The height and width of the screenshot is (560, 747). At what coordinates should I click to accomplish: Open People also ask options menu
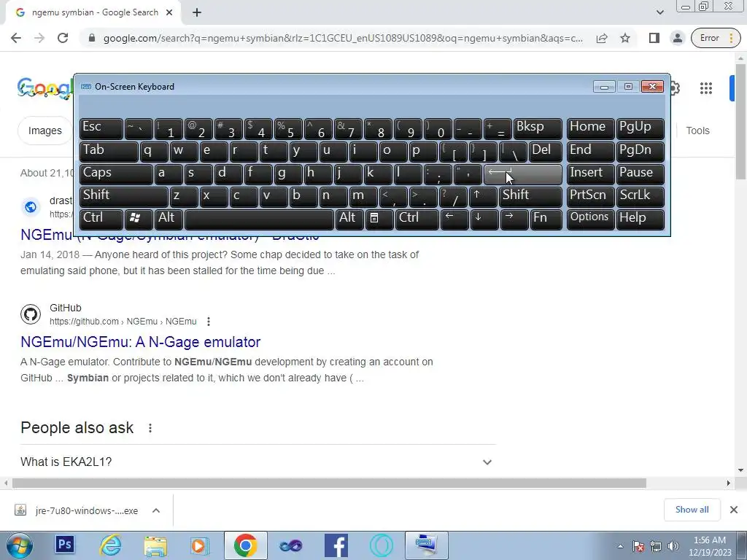(x=150, y=428)
